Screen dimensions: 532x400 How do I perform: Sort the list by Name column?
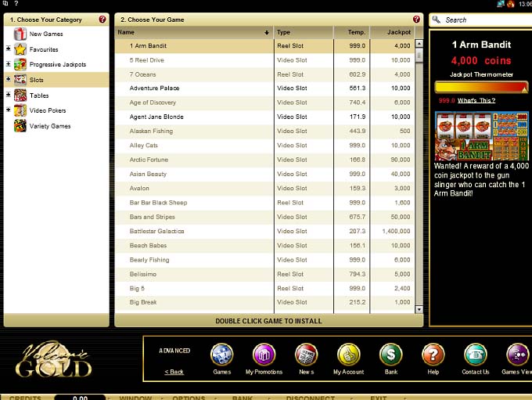tap(193, 32)
